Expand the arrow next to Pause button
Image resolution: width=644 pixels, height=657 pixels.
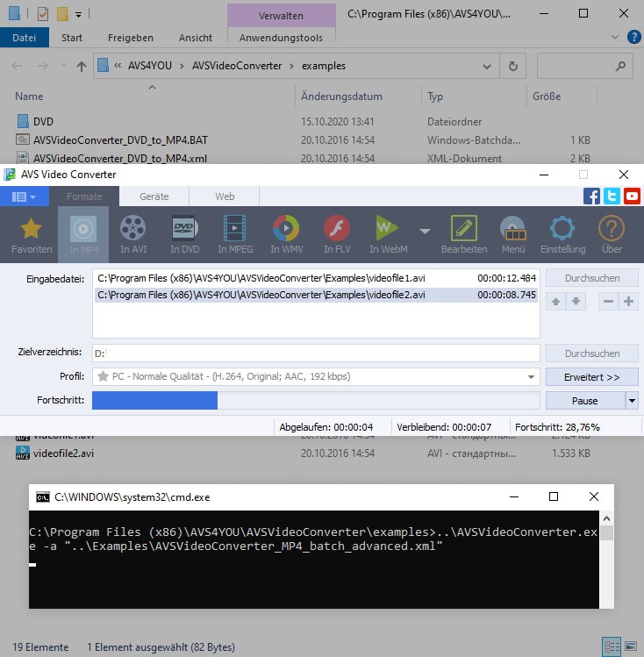pos(631,401)
